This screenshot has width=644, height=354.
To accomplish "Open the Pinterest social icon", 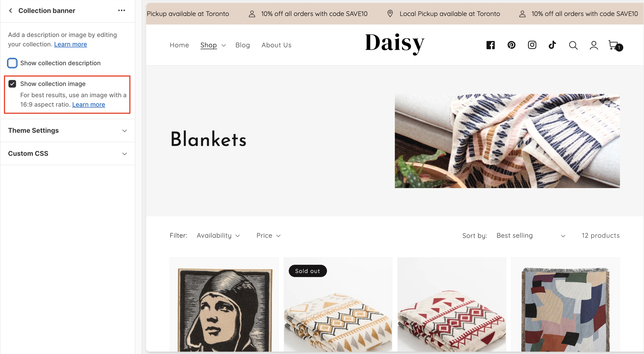I will coord(511,45).
